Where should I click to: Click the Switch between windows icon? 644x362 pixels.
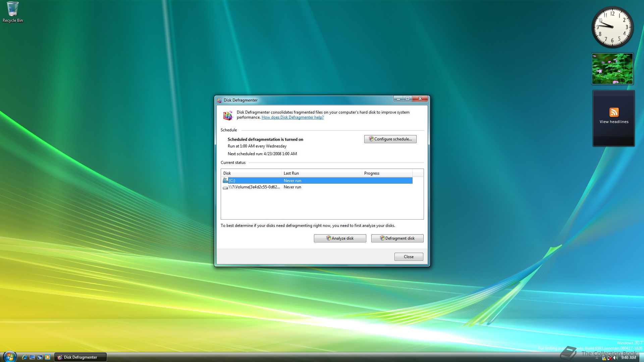tap(40, 357)
